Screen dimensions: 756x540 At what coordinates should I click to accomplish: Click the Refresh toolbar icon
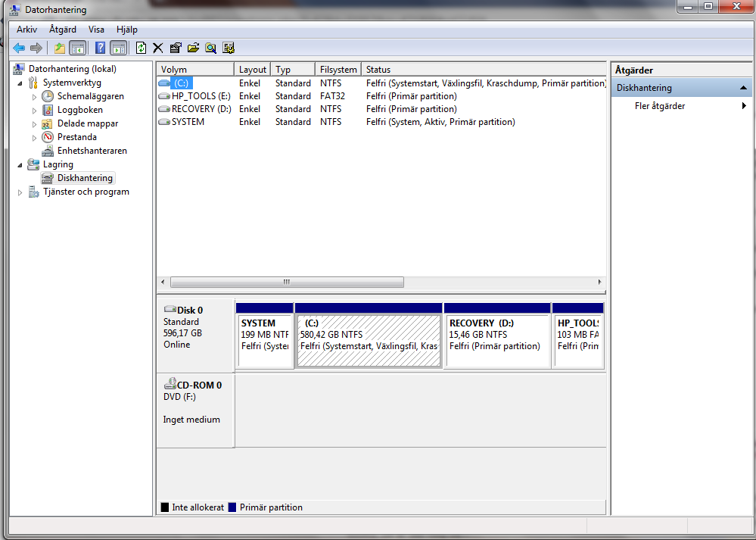pyautogui.click(x=141, y=48)
